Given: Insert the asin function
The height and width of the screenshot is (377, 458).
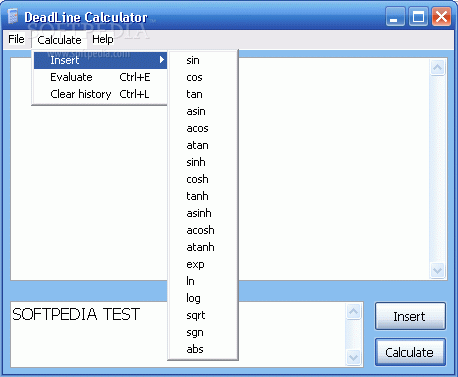Looking at the screenshot, I should point(203,111).
